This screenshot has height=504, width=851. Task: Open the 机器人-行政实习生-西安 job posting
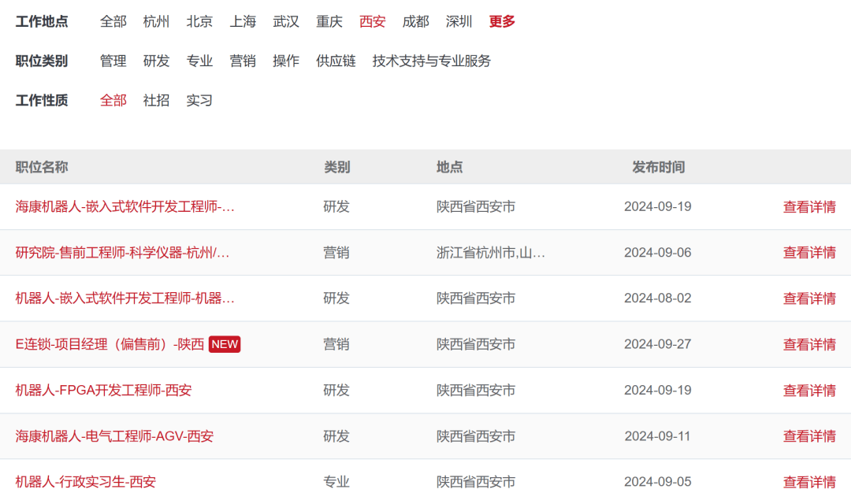(86, 482)
